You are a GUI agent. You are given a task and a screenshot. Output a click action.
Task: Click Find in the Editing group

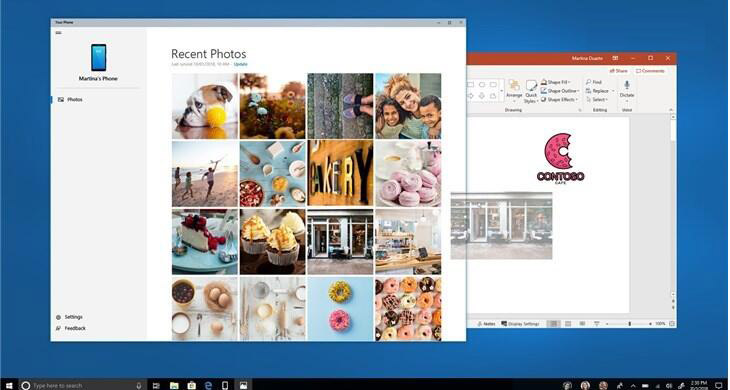tap(594, 82)
